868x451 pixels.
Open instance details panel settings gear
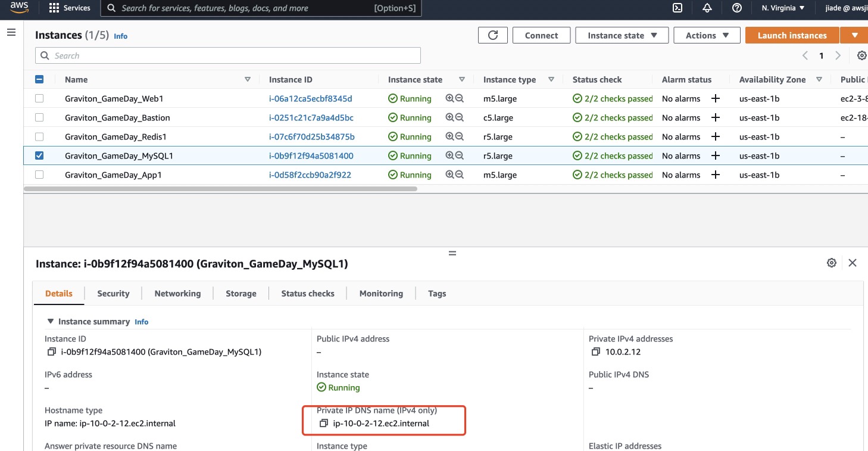(832, 263)
